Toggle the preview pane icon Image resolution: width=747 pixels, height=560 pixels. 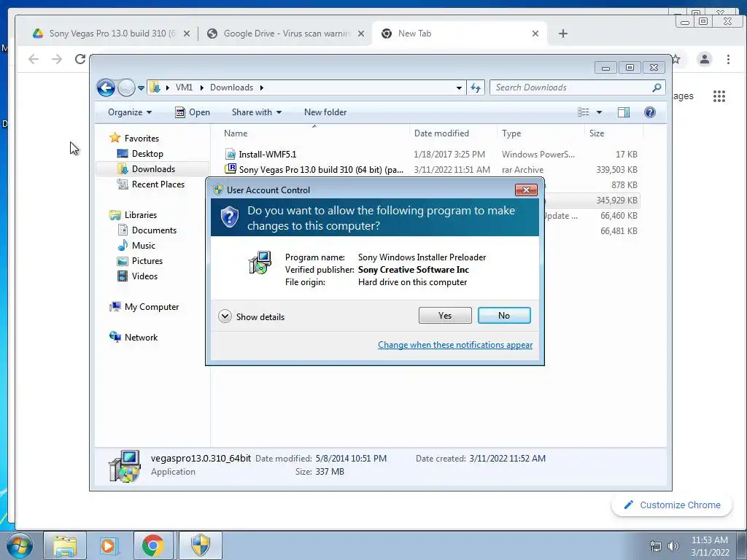[623, 112]
